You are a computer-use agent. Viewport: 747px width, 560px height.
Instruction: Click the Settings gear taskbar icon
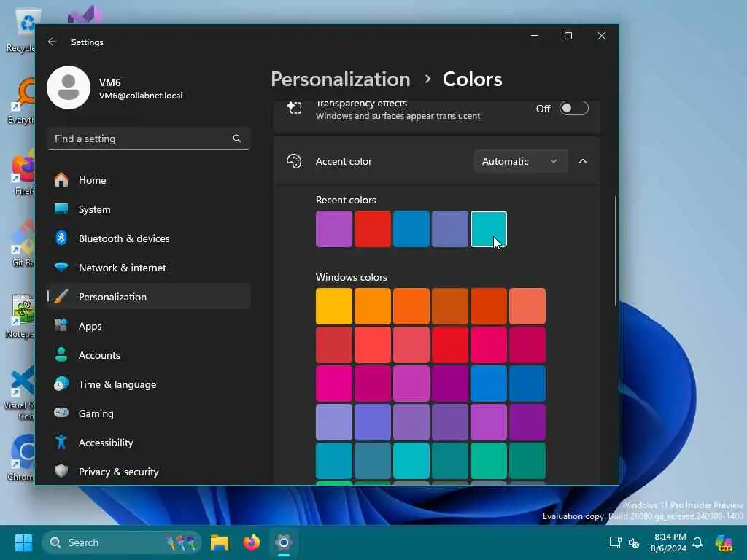[284, 542]
